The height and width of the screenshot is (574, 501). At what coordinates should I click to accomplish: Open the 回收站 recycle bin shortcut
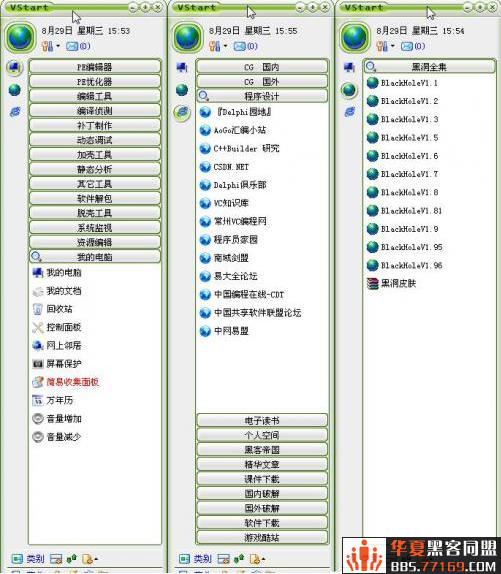tap(52, 309)
